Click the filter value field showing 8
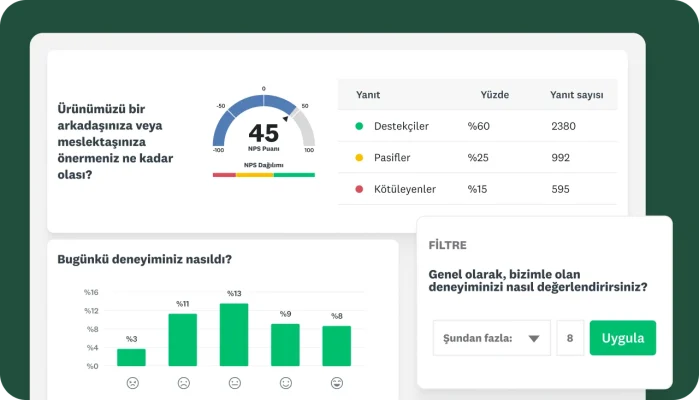Viewport: 699px width, 400px height. point(570,338)
